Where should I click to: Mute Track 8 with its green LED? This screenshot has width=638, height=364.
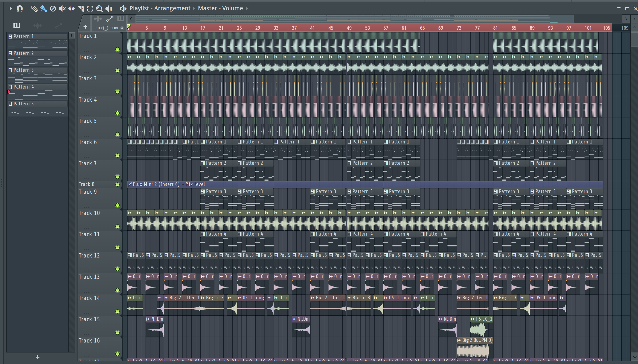(117, 184)
